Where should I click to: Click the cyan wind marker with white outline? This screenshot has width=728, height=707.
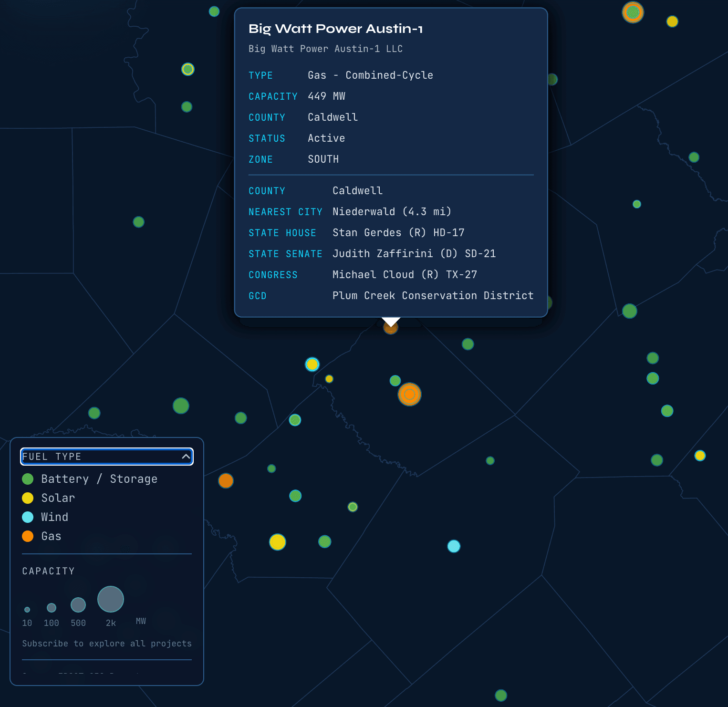click(x=312, y=364)
